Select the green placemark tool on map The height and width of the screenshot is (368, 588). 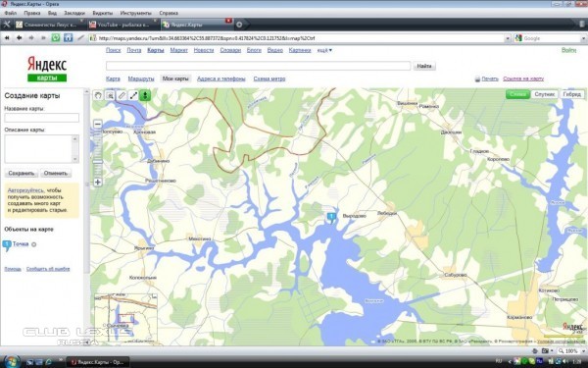[x=145, y=95]
